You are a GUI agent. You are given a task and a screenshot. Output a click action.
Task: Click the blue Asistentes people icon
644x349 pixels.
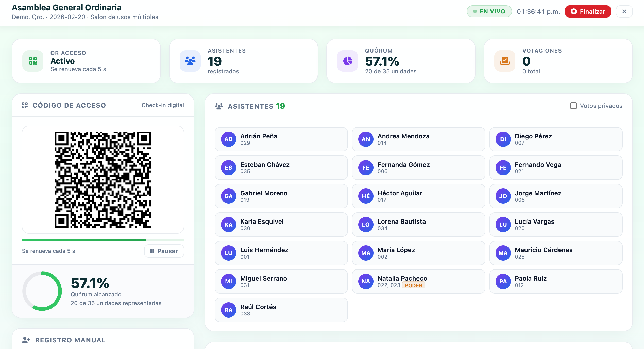click(190, 61)
